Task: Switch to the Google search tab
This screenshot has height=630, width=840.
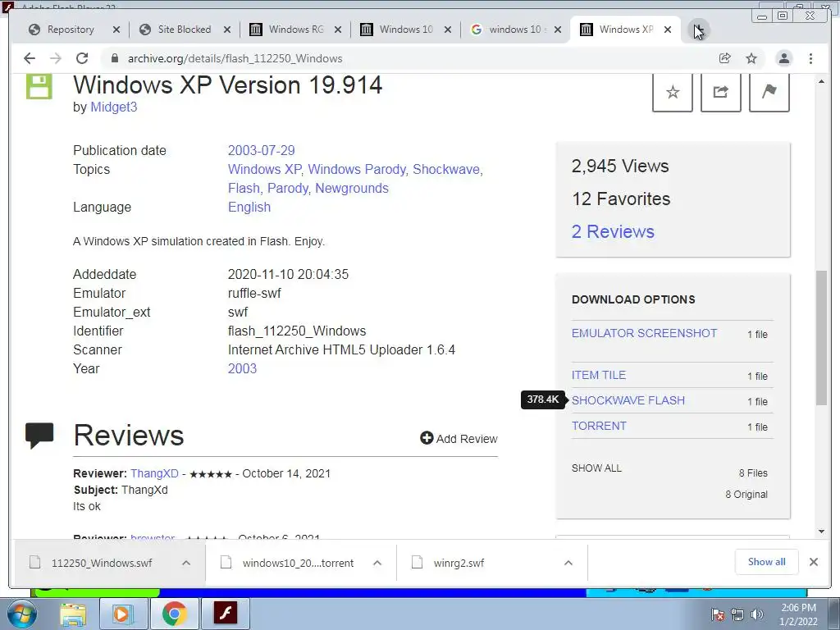Action: pos(515,30)
